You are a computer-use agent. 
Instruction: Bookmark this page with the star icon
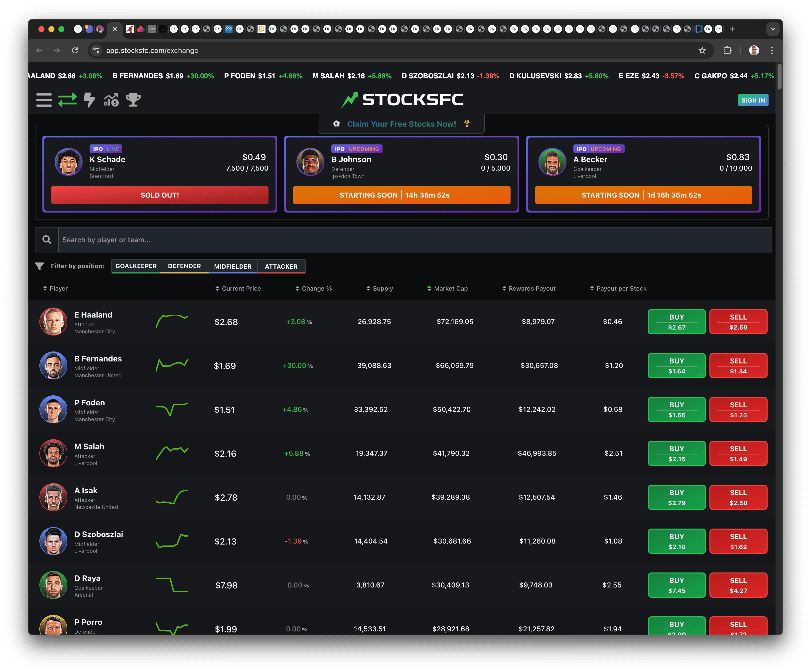(702, 50)
